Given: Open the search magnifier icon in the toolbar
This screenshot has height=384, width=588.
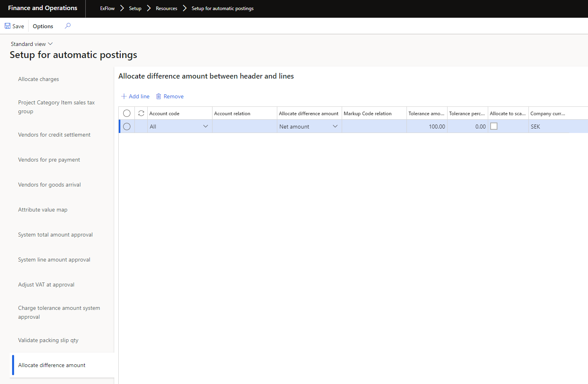Looking at the screenshot, I should point(68,26).
